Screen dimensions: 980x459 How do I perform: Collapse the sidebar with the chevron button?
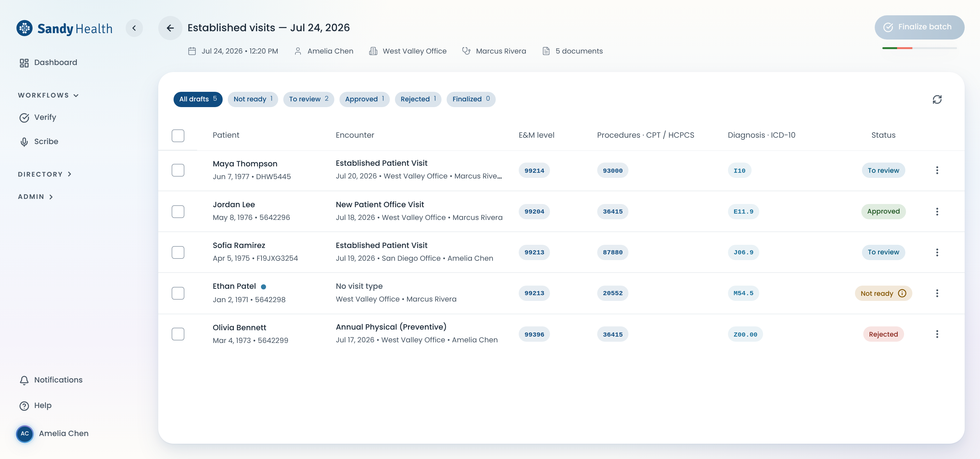click(134, 28)
